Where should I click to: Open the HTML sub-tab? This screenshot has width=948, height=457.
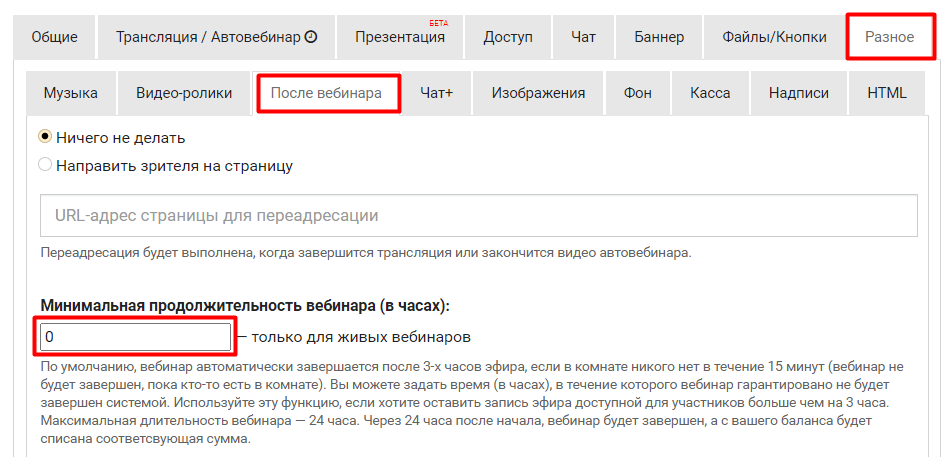click(886, 93)
